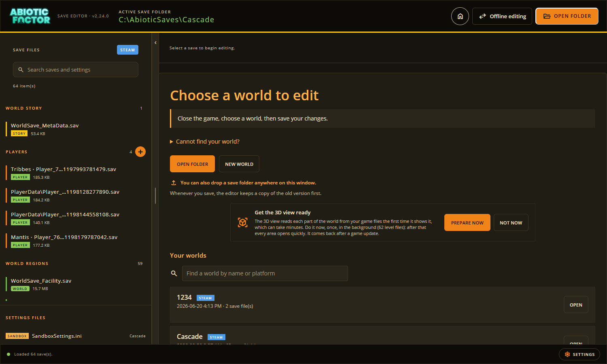Click the 3D view cube icon
The width and height of the screenshot is (607, 364).
[242, 222]
